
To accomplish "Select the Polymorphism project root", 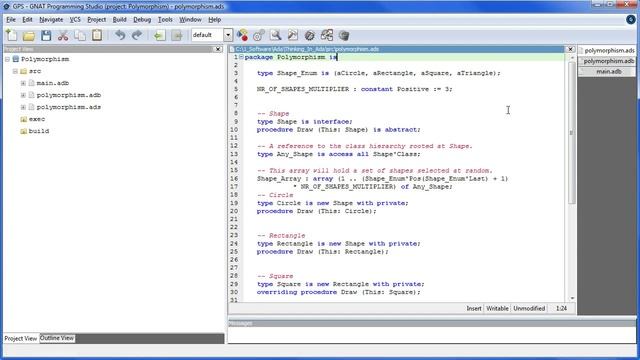I will tap(45, 59).
